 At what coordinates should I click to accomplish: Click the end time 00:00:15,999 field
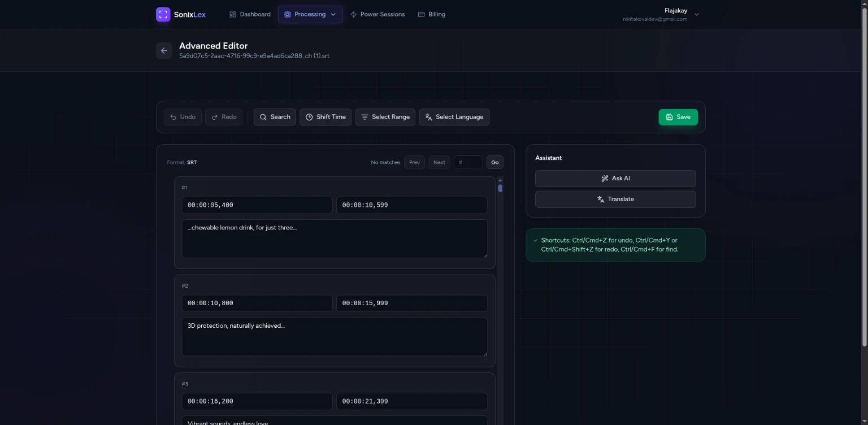point(412,303)
